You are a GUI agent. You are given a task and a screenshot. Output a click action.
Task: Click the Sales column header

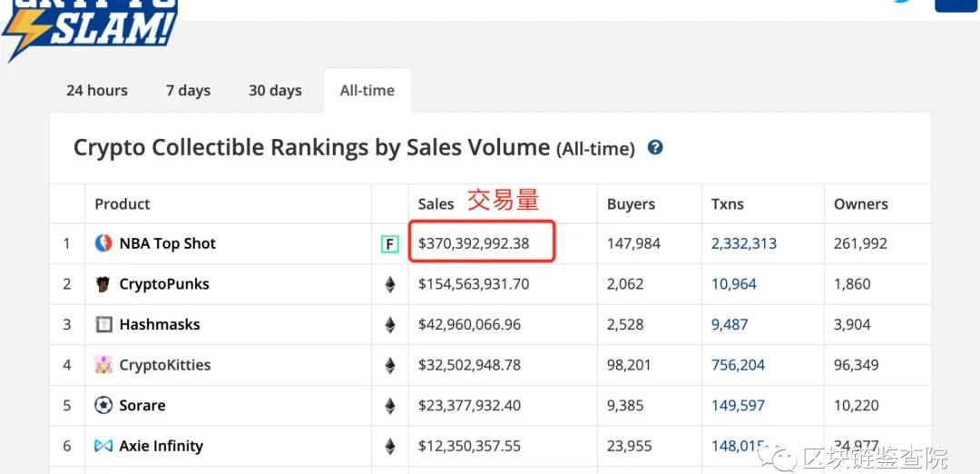click(x=436, y=204)
